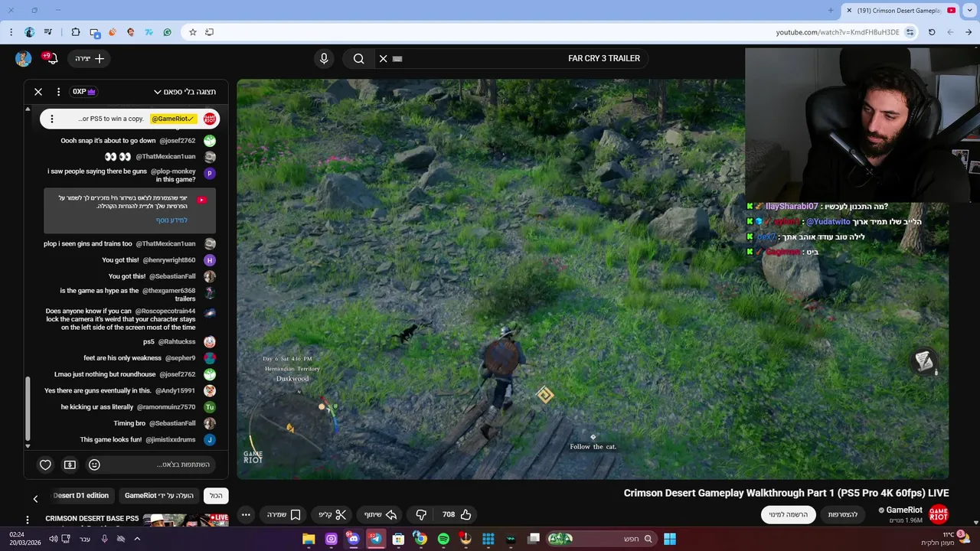Show hidden system tray icons
Image resolution: width=980 pixels, height=551 pixels.
[138, 539]
